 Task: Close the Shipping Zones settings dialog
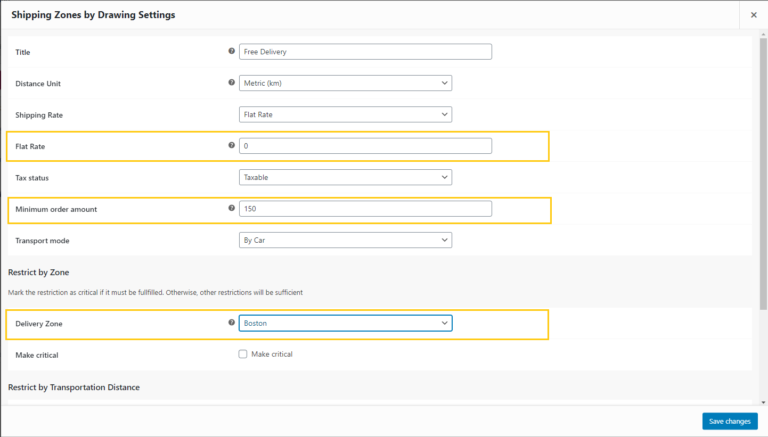tap(753, 15)
